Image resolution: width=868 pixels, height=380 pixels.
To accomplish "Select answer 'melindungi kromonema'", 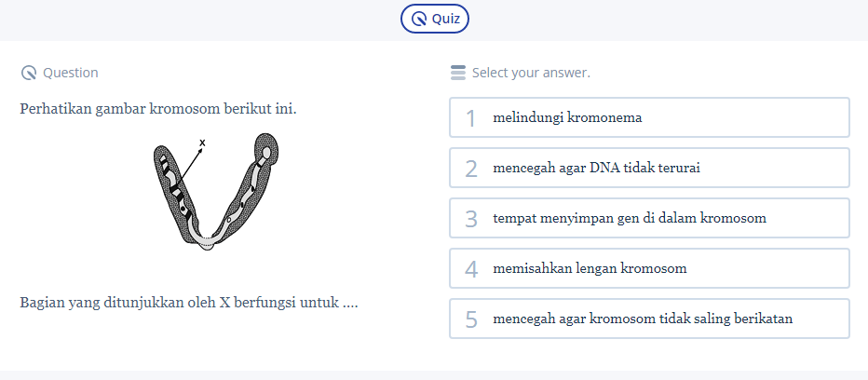I will tap(567, 118).
